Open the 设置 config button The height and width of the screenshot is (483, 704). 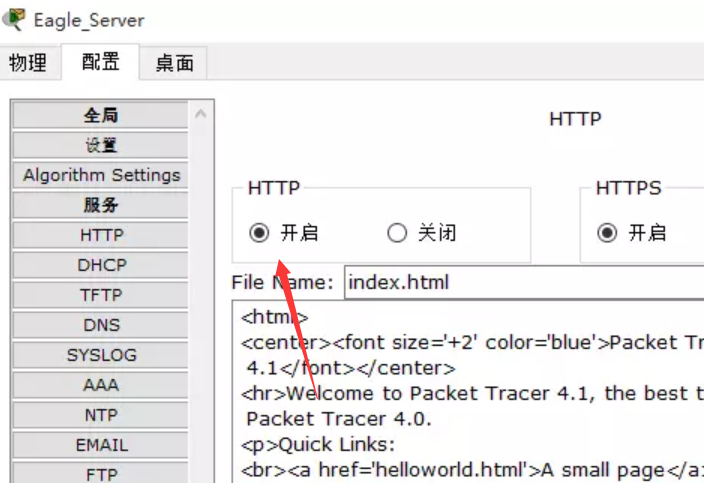[x=101, y=145]
